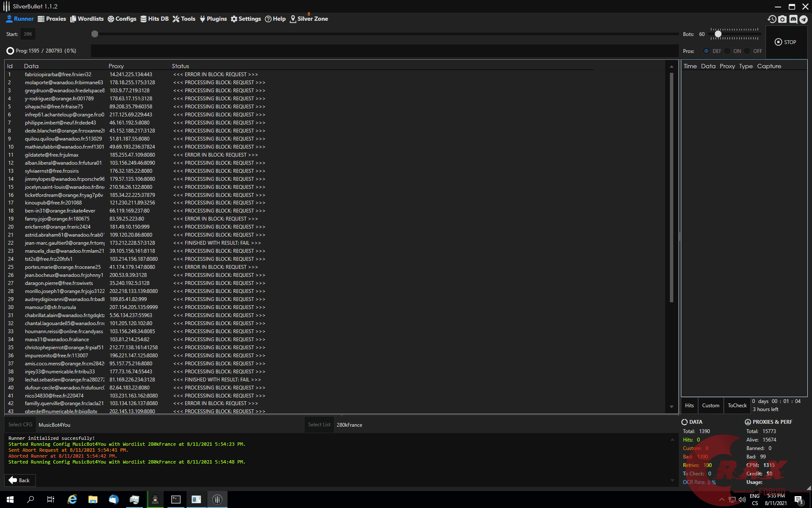Open the Select CFG picker

[20, 425]
